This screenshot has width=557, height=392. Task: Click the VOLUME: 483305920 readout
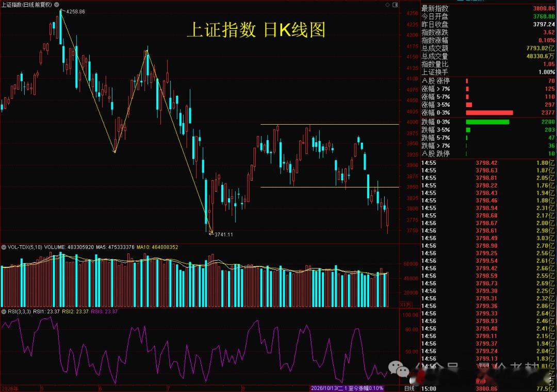(69, 247)
